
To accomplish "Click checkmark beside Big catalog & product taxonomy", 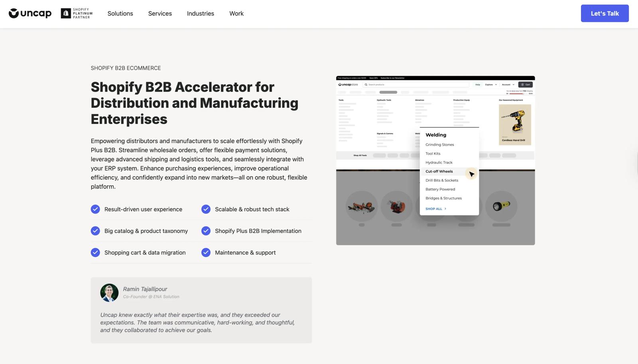I will point(95,231).
